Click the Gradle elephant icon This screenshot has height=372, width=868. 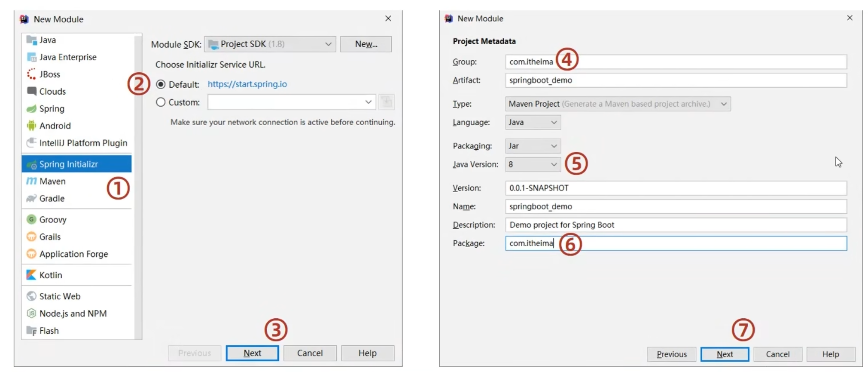pos(31,198)
